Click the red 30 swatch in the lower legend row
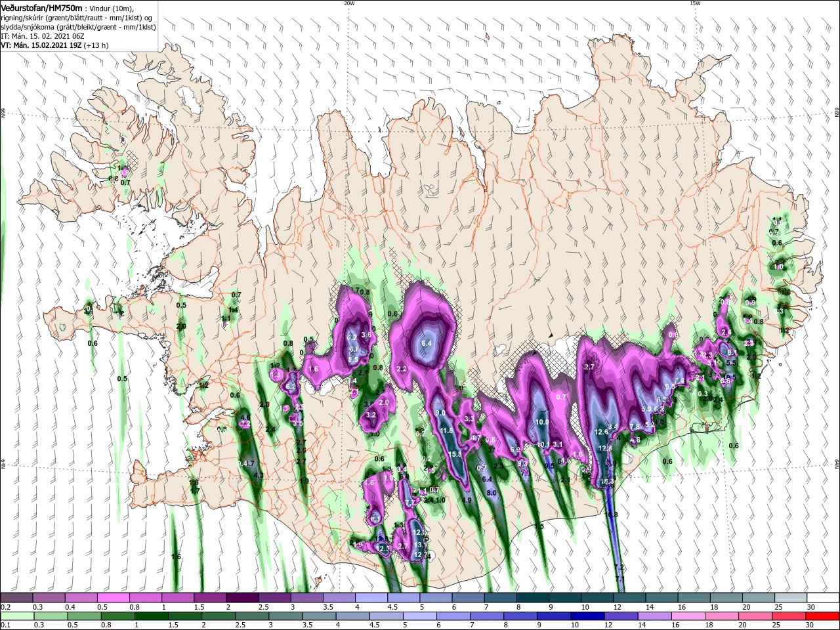The height and width of the screenshot is (630, 840). pyautogui.click(x=823, y=617)
